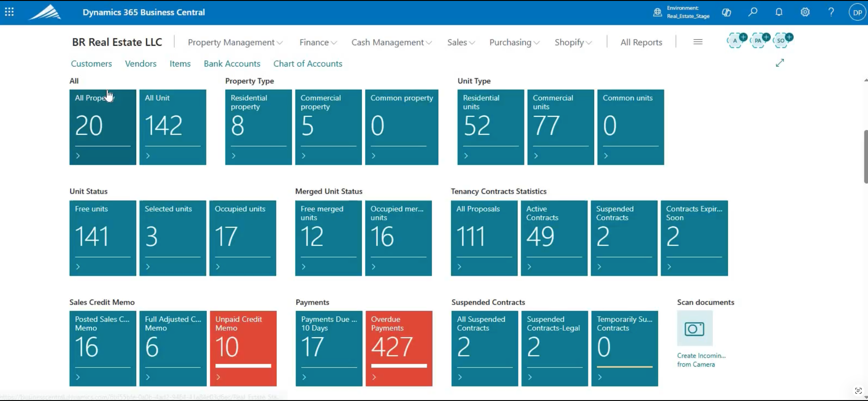Open the notifications bell
The image size is (868, 401).
779,12
